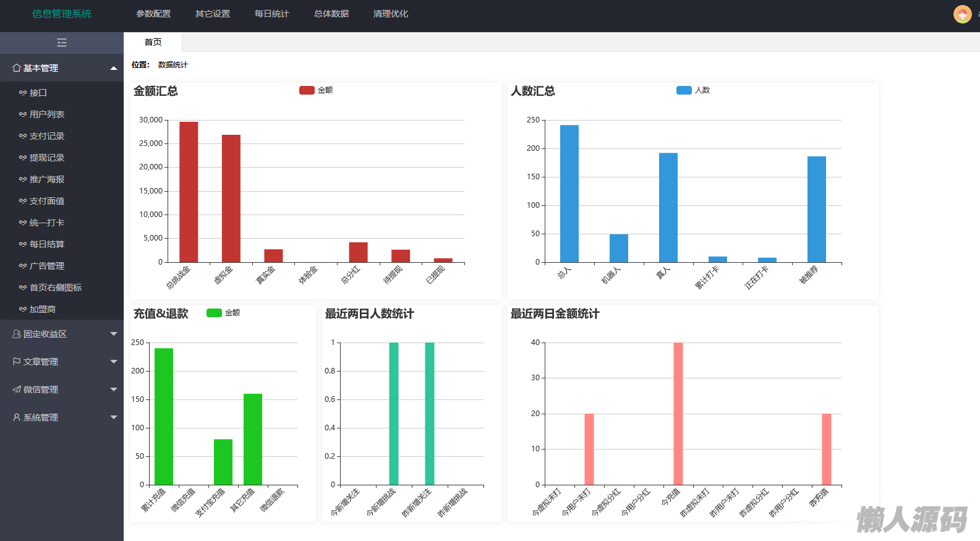Expand the 固定收益区 dropdown arrow

(x=114, y=334)
